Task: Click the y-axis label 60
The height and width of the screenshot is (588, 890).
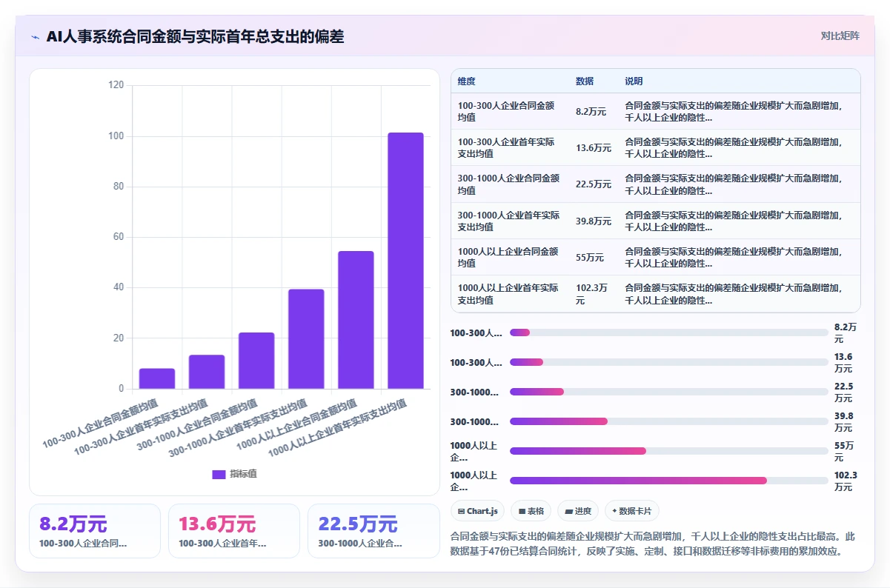Action: (119, 237)
